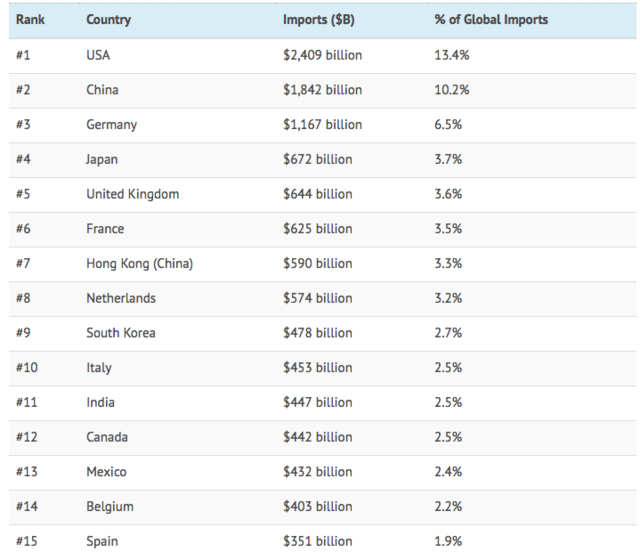Select the Hong Kong (China) cell
Viewport: 640px width, 560px height.
tap(140, 264)
